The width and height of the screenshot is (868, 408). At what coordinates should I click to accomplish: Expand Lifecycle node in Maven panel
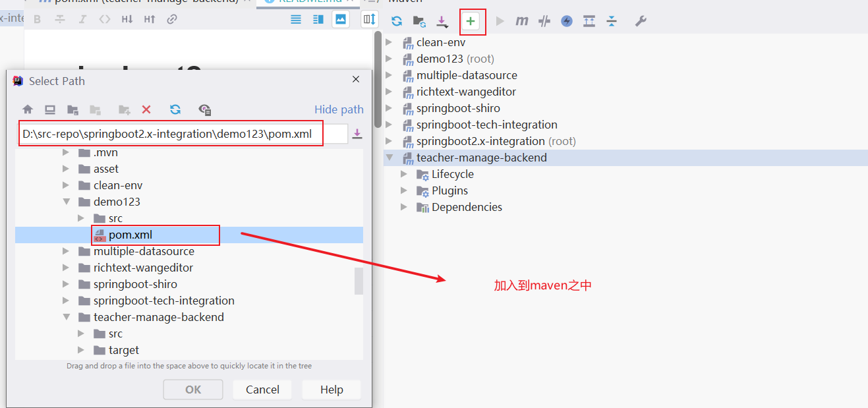(404, 174)
